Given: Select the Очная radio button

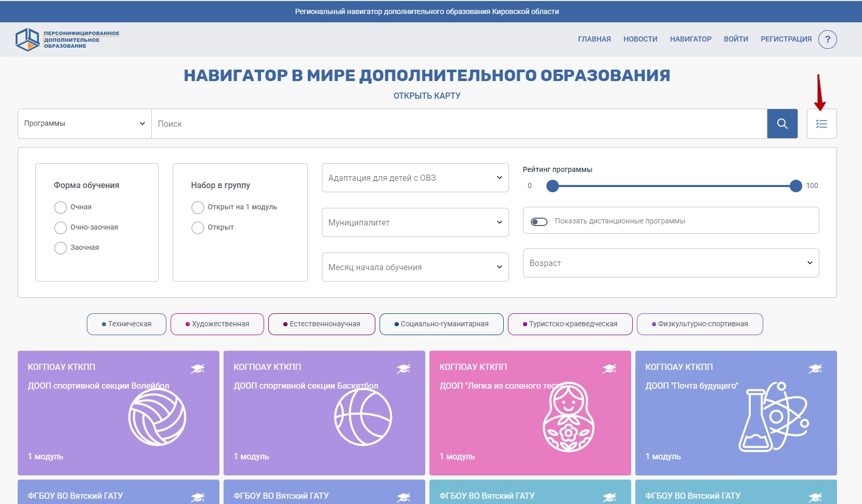Looking at the screenshot, I should point(61,207).
